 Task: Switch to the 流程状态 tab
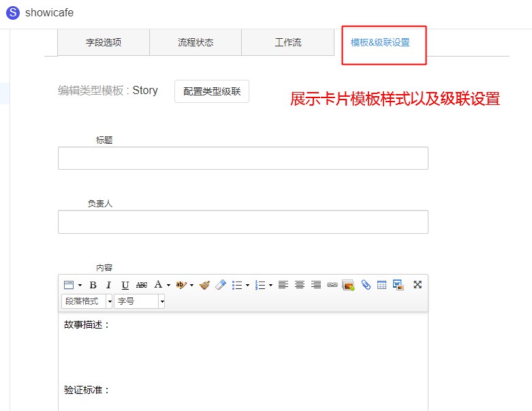coord(195,42)
